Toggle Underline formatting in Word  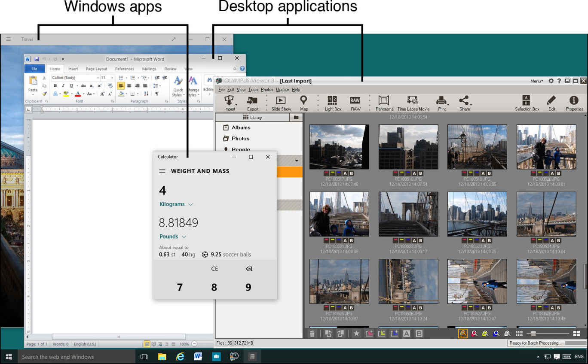[x=71, y=86]
